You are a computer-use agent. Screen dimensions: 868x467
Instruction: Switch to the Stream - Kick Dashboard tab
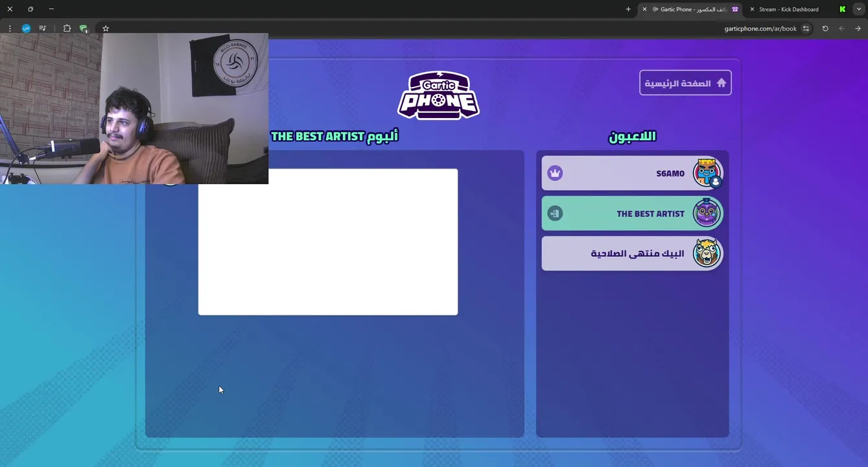click(x=788, y=9)
